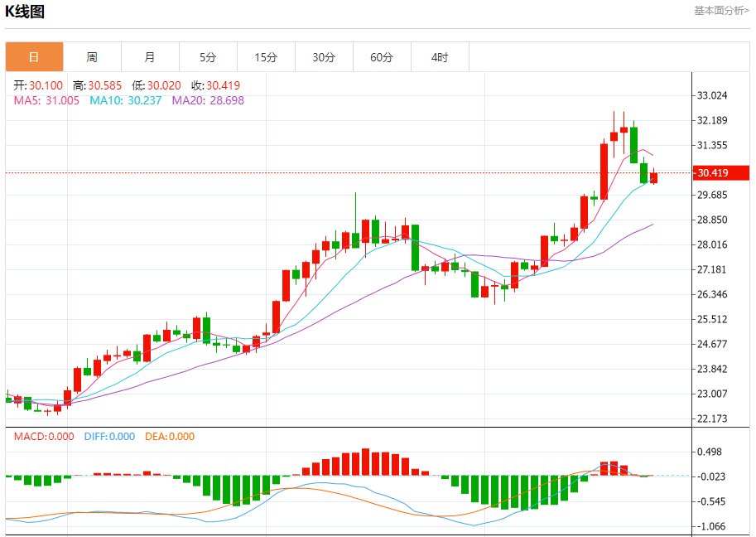756x537 pixels.
Task: Click the MA5 31.005 indicator label
Action: click(46, 100)
